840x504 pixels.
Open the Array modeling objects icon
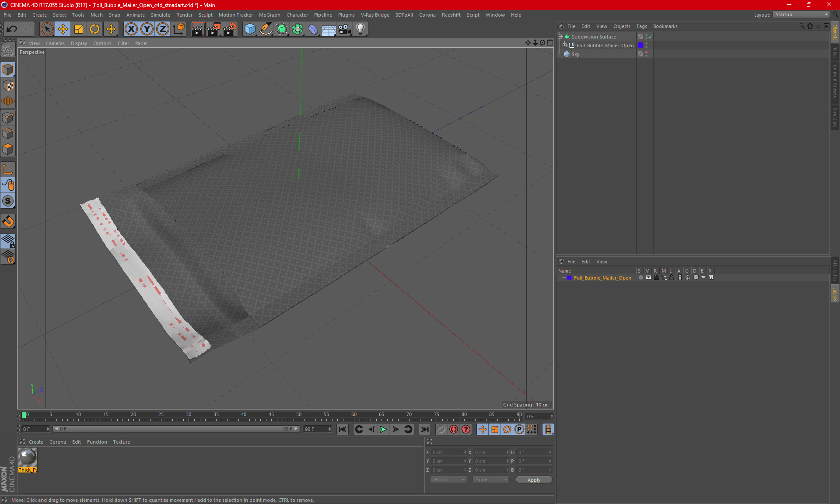tap(297, 29)
